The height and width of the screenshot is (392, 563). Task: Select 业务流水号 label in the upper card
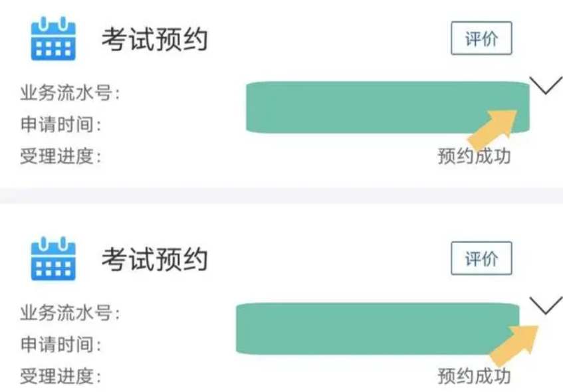70,93
